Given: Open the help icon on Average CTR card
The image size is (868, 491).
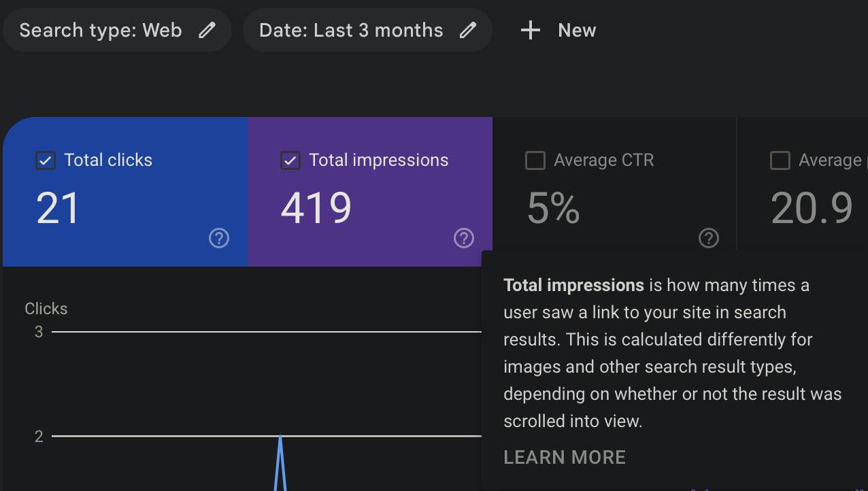Looking at the screenshot, I should pyautogui.click(x=709, y=238).
